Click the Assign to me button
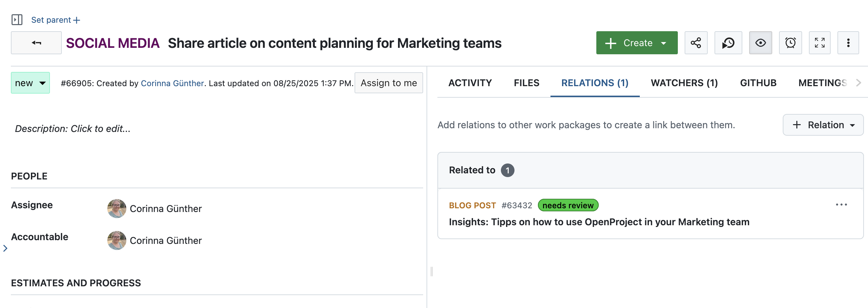Screen dimensions: 868x308 coord(388,82)
